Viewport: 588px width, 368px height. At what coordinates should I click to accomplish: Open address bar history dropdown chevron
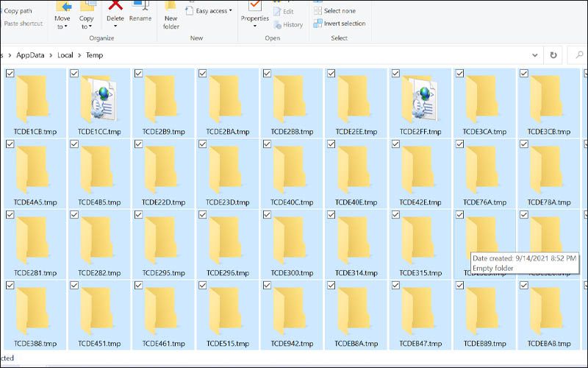pos(535,54)
